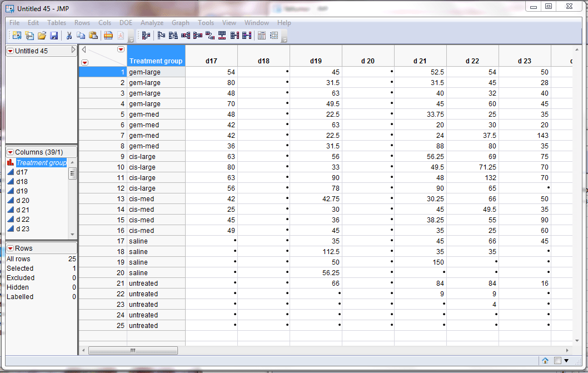Open the DOE menu

[x=126, y=23]
